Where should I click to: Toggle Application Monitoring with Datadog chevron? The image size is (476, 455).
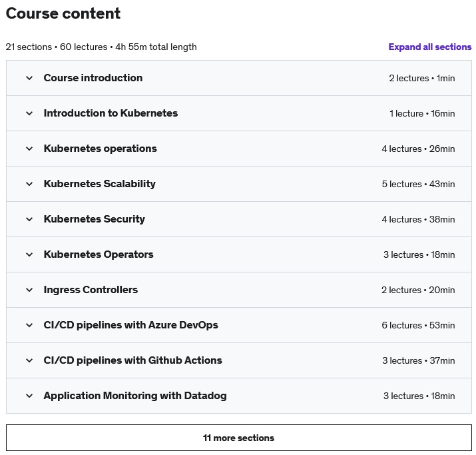(x=29, y=396)
